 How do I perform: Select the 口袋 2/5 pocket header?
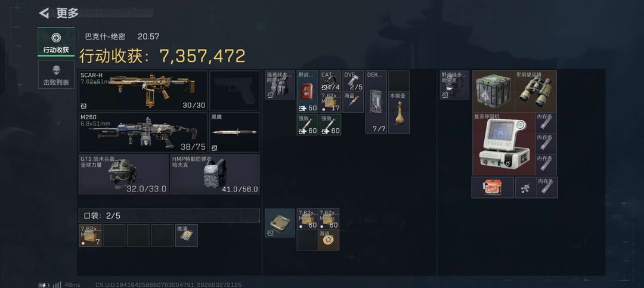169,216
